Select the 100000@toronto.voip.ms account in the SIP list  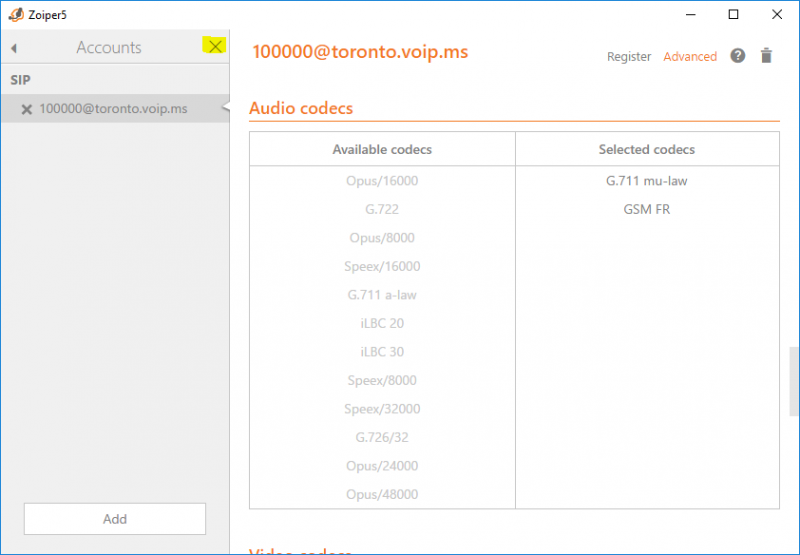click(x=115, y=108)
